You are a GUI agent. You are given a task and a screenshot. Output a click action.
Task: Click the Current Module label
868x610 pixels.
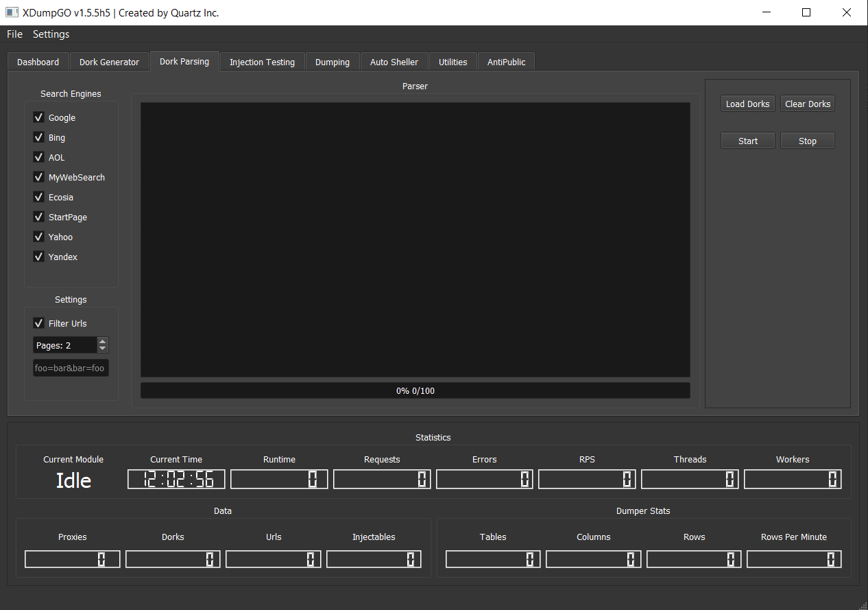pyautogui.click(x=73, y=460)
